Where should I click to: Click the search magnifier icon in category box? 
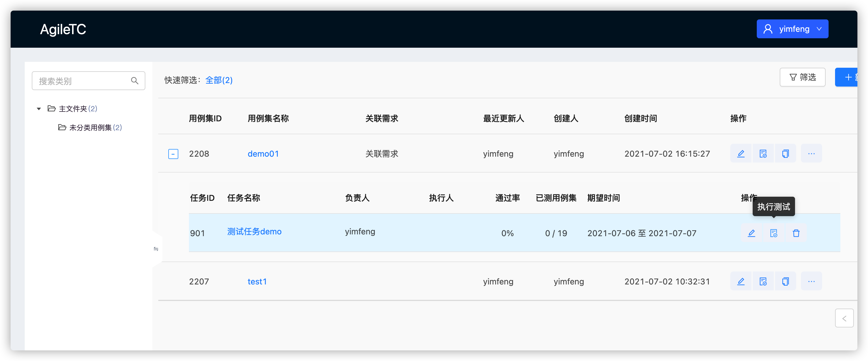135,81
